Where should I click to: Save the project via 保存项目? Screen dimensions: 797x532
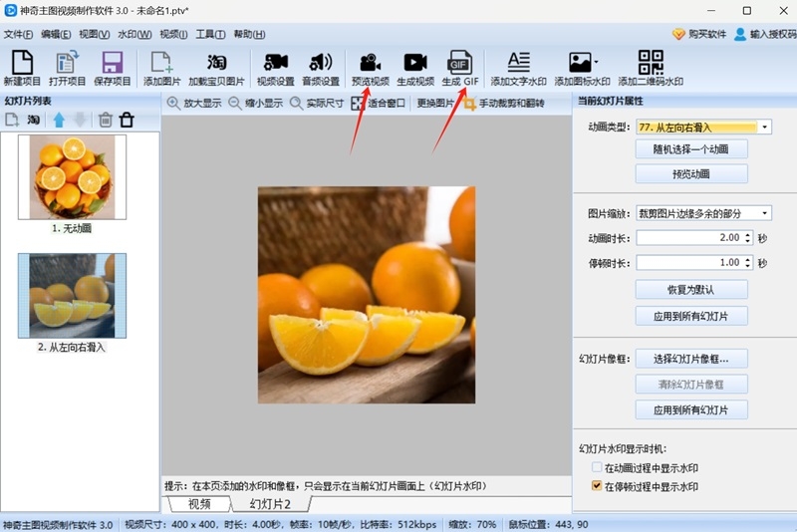(113, 68)
